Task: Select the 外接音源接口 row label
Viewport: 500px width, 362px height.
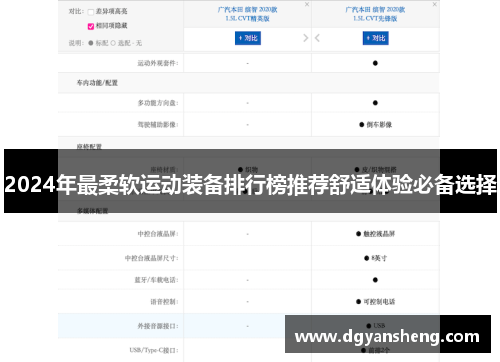Action: pos(158,326)
